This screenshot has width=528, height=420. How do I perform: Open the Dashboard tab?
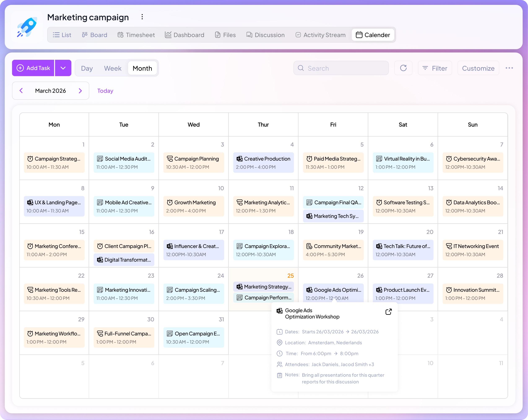tap(184, 35)
